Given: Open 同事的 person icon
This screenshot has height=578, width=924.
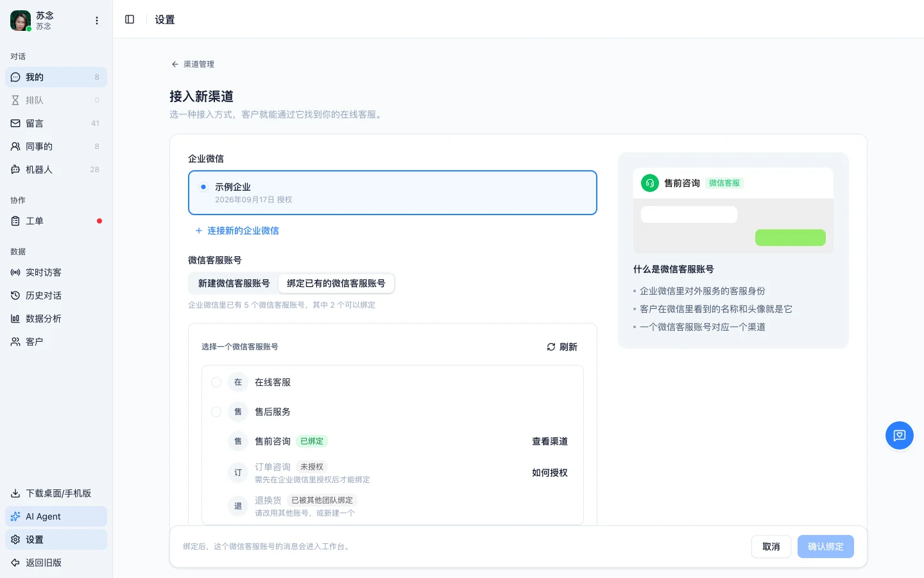Looking at the screenshot, I should 15,146.
